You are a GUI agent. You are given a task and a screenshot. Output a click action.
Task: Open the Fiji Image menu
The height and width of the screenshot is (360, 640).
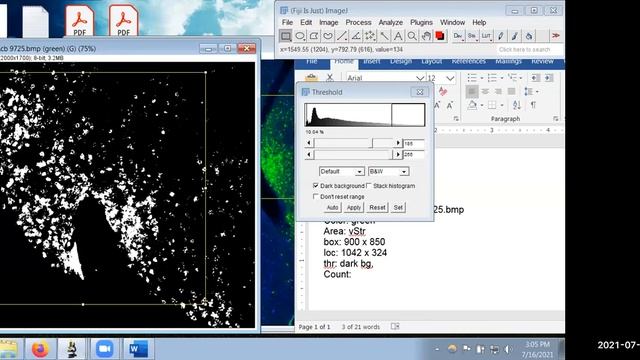point(329,22)
